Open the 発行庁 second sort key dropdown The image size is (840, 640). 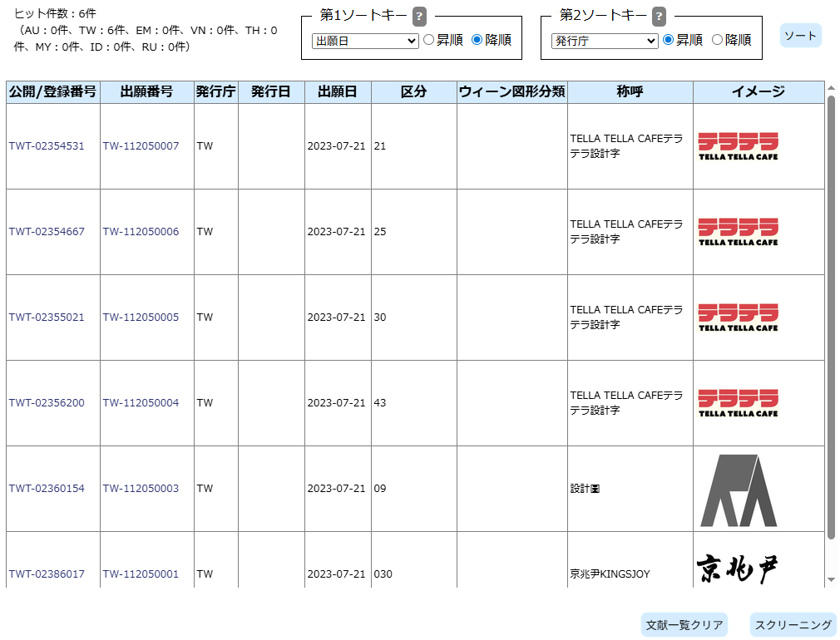coord(605,41)
